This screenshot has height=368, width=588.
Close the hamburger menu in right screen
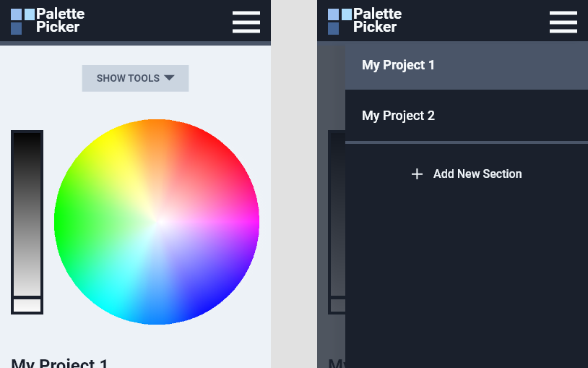click(563, 22)
